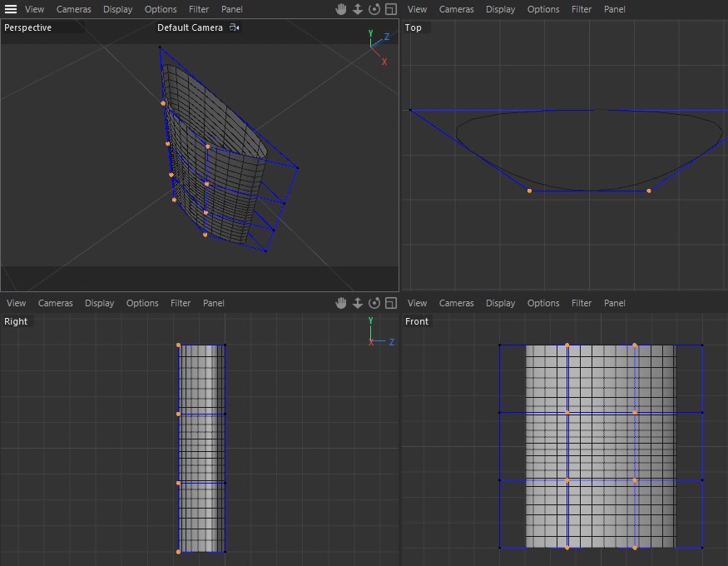Open View menu in Right viewport
728x566 pixels.
point(17,303)
